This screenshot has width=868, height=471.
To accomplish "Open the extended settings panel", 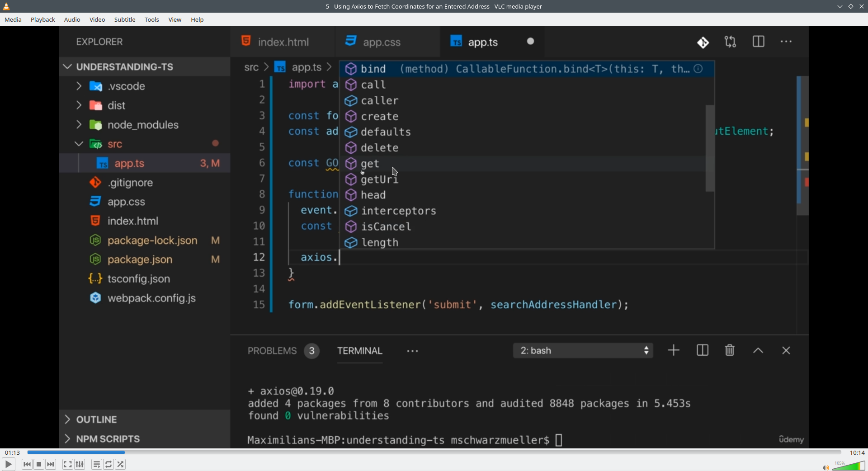I will (x=80, y=464).
